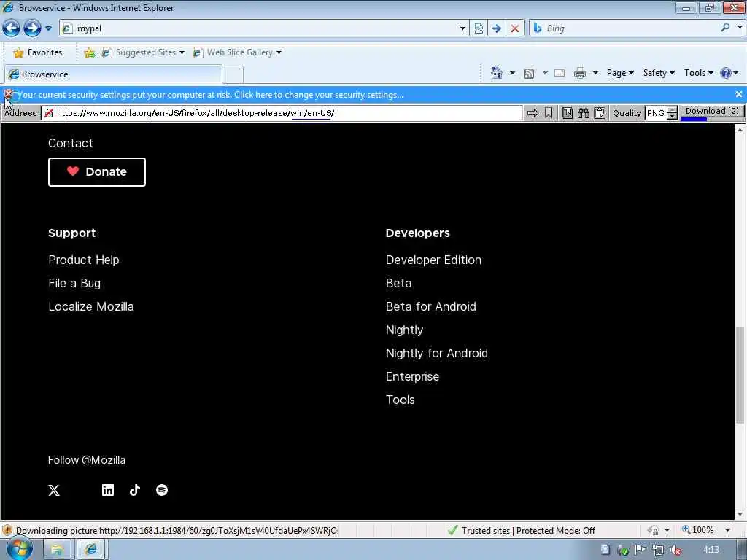Click the Spotify social icon
Image resolution: width=747 pixels, height=560 pixels.
point(162,490)
